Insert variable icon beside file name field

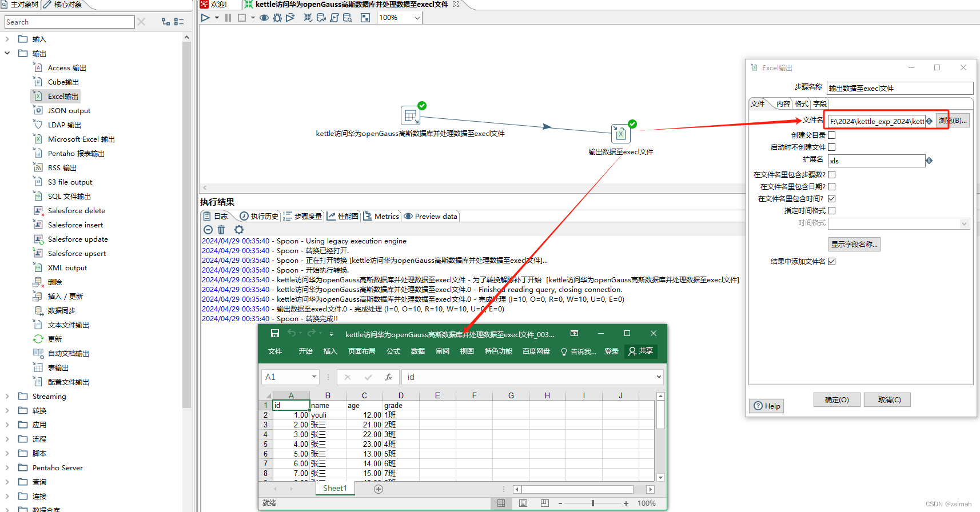(x=929, y=121)
